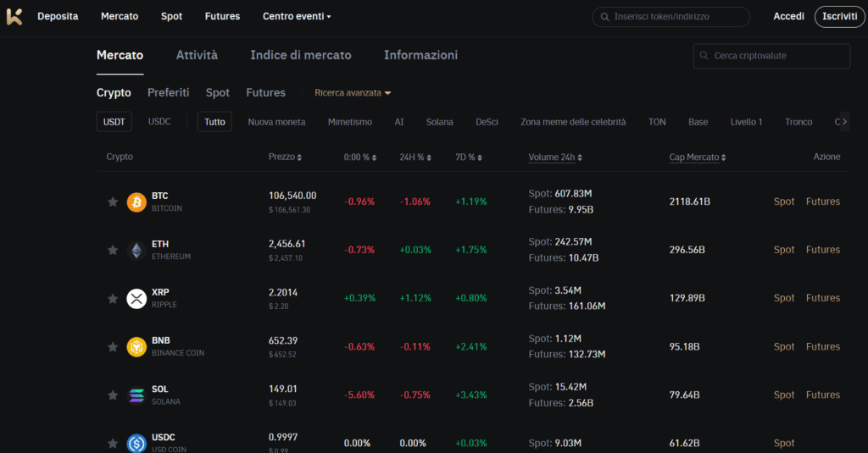Image resolution: width=868 pixels, height=453 pixels.
Task: Click the Accedi login link
Action: coord(789,17)
